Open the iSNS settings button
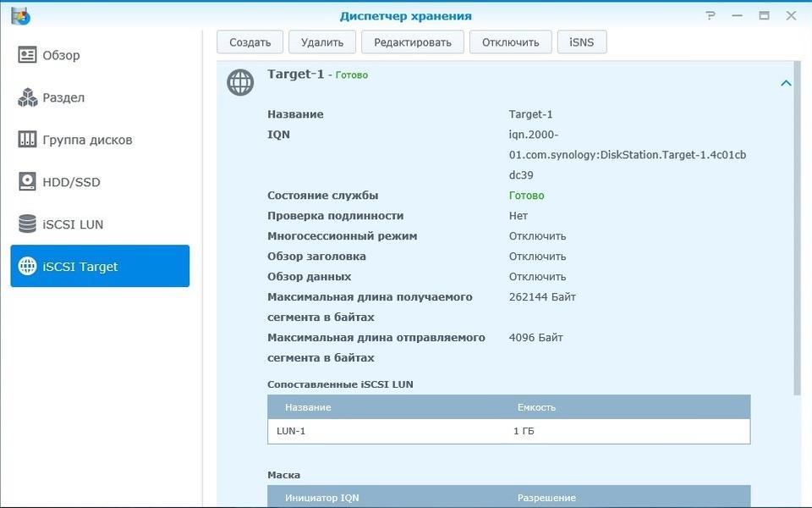The image size is (812, 508). 581,42
